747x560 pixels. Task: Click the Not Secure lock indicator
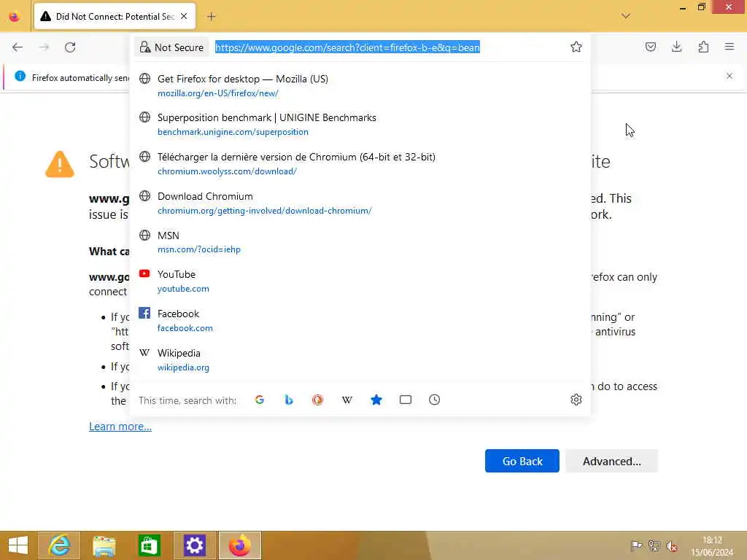tap(171, 47)
